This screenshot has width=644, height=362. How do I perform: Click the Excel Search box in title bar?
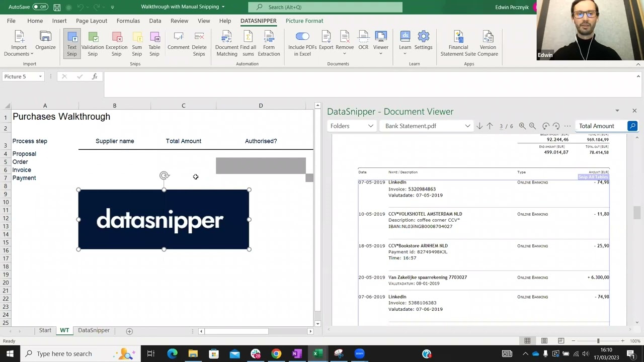325,7
